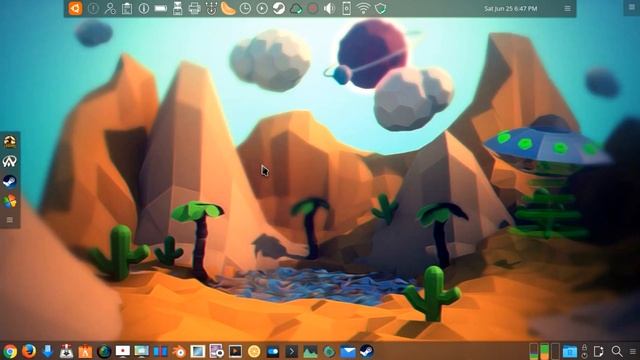Launch Google Chrome from the bottom panel
Image resolution: width=640 pixels, height=360 pixels.
click(10, 351)
